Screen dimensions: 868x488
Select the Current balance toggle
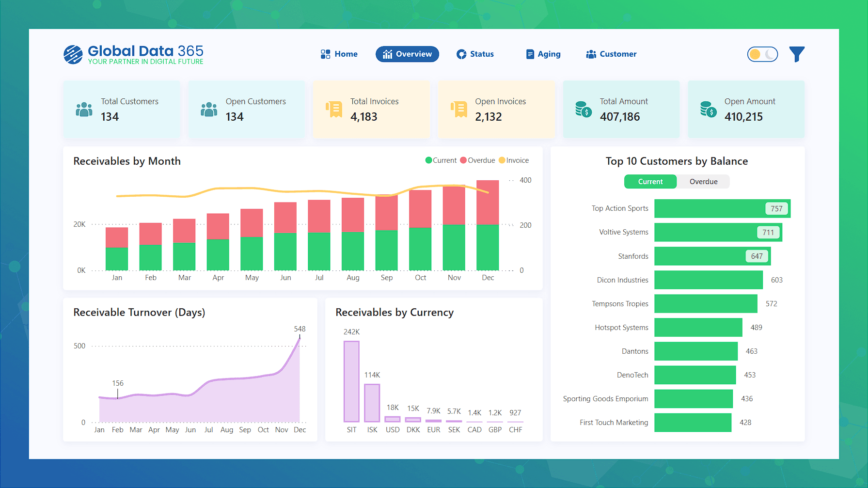pyautogui.click(x=650, y=182)
